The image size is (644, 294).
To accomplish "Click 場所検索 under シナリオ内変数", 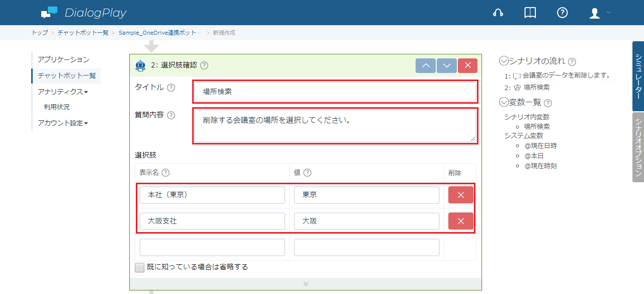I will pos(537,126).
